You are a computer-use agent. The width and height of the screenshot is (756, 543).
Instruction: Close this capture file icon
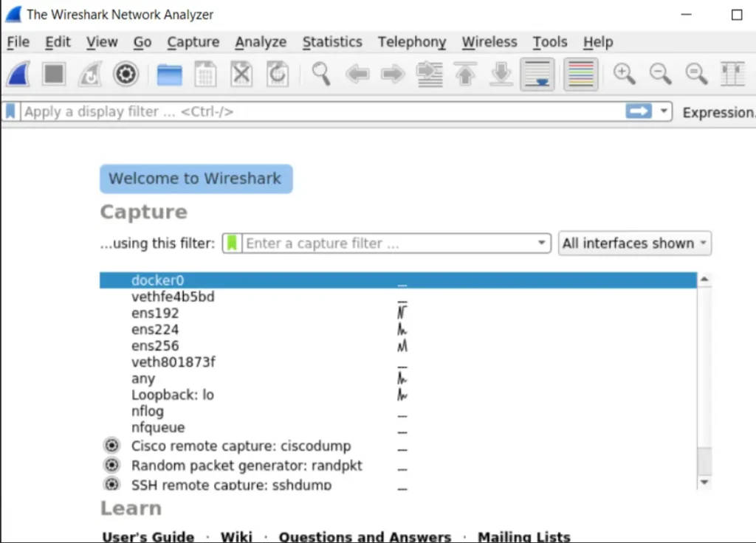(241, 75)
